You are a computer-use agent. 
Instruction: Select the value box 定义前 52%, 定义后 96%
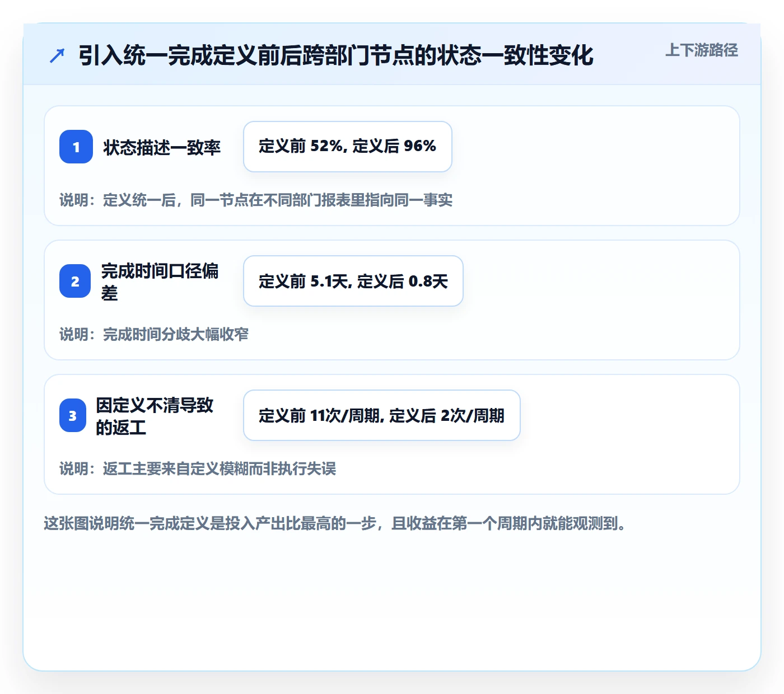pyautogui.click(x=348, y=147)
